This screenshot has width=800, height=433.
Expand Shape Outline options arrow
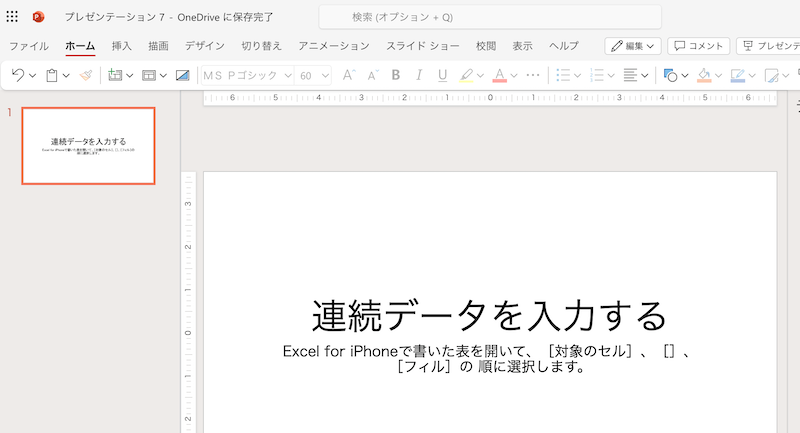pyautogui.click(x=752, y=75)
